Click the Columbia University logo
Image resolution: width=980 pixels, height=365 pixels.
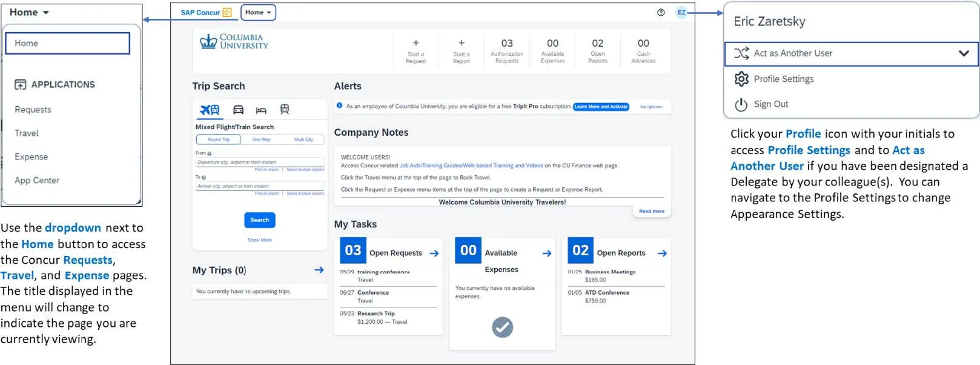pyautogui.click(x=234, y=41)
